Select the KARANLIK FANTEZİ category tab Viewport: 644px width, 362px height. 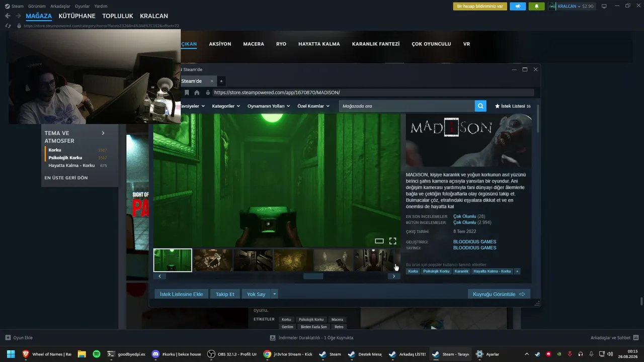coord(376,44)
